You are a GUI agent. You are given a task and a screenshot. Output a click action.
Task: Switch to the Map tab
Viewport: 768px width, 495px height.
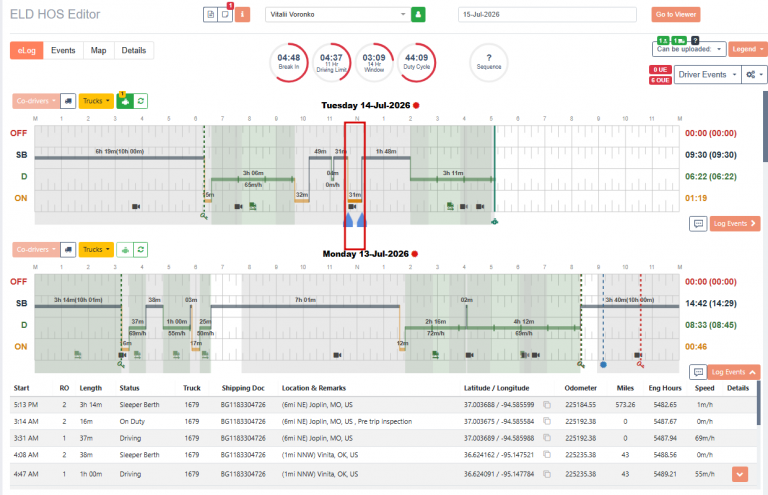[98, 50]
